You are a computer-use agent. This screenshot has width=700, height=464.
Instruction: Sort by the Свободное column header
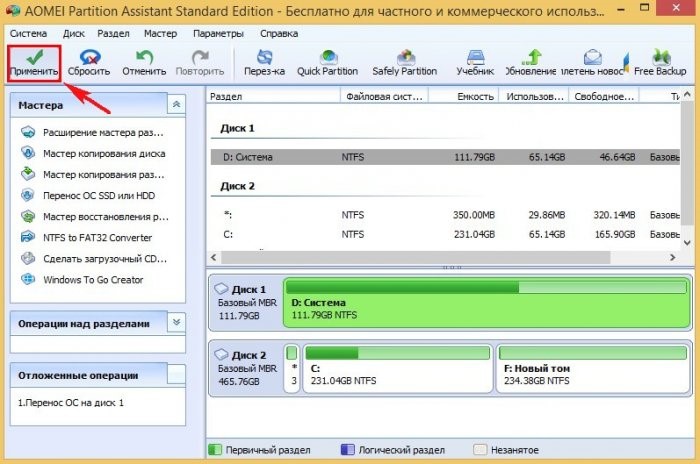(604, 96)
